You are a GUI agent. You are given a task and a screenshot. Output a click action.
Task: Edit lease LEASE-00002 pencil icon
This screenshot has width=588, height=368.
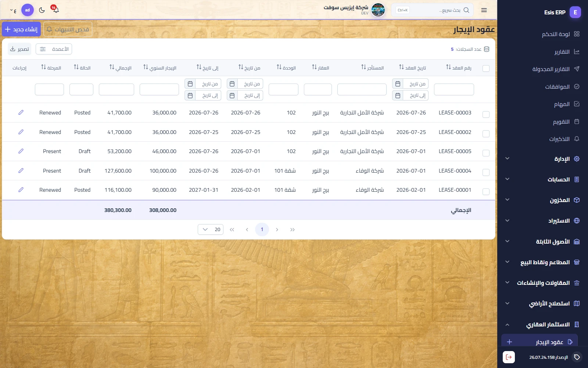click(21, 132)
